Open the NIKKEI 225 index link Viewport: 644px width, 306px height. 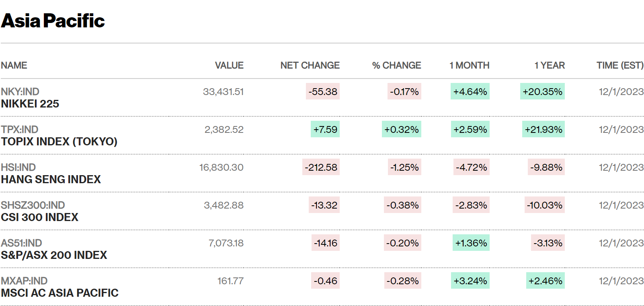[x=30, y=104]
